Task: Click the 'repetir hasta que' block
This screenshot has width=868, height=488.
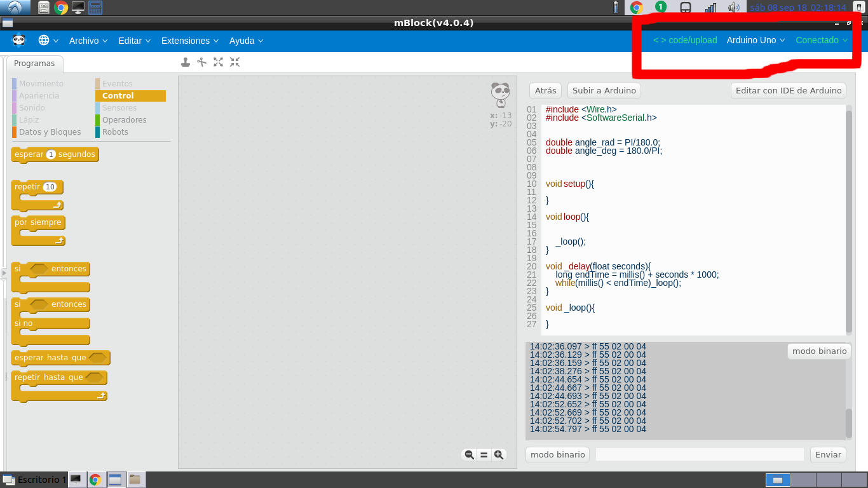Action: coord(59,377)
